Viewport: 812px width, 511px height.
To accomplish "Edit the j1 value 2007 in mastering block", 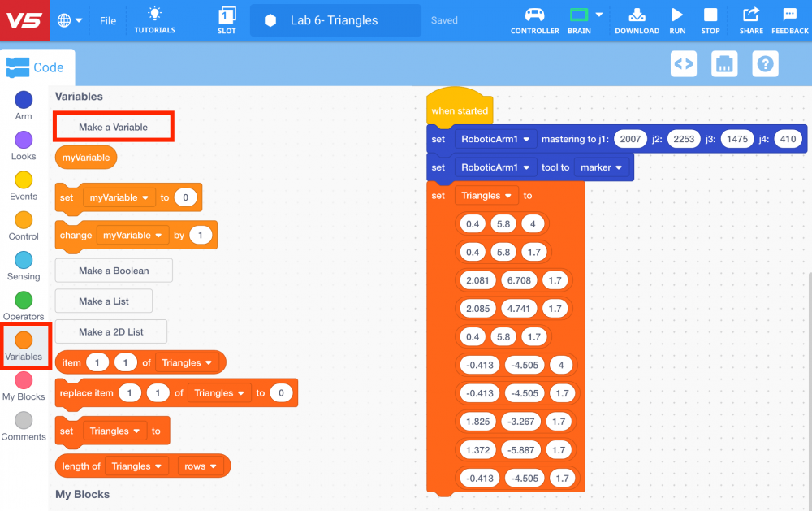I will [630, 139].
